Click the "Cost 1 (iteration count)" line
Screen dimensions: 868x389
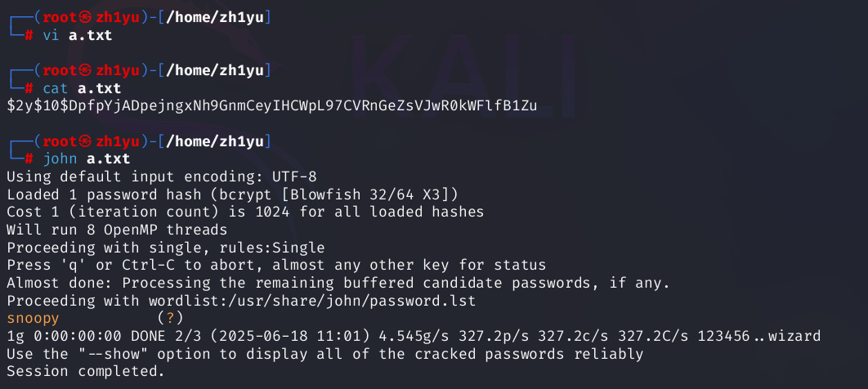244,212
